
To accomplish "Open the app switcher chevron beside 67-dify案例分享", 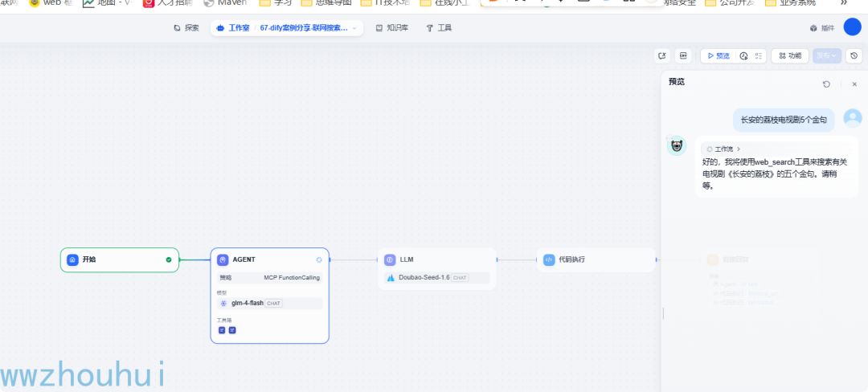I will pos(354,28).
